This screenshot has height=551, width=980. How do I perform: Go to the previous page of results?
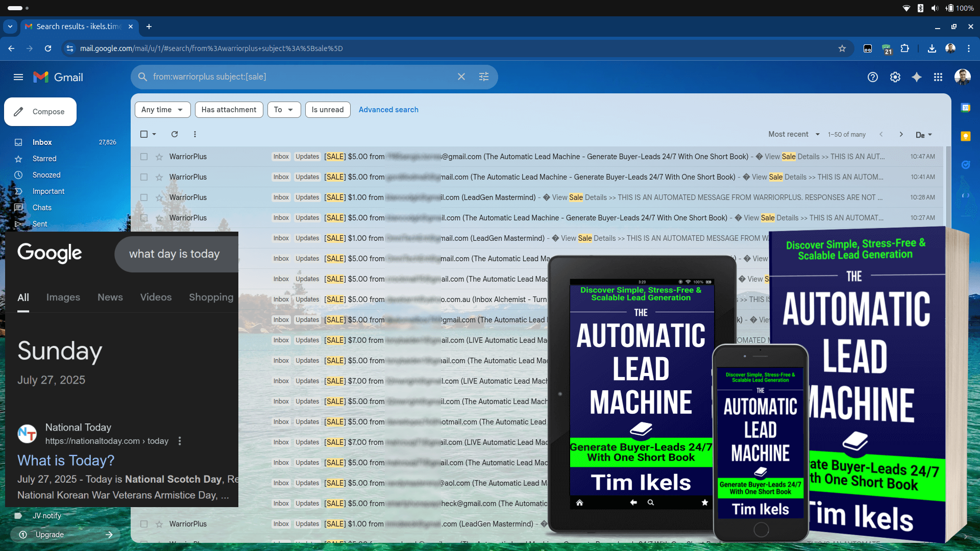881,134
